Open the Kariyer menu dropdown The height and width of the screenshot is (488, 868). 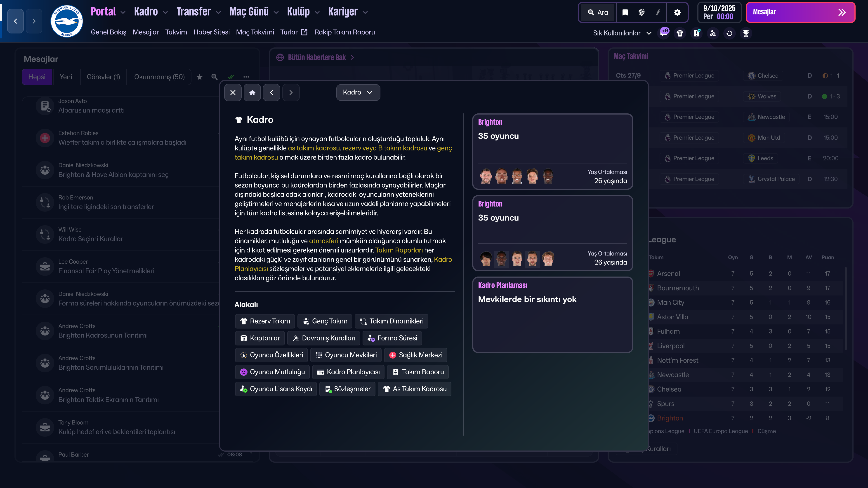coord(347,12)
